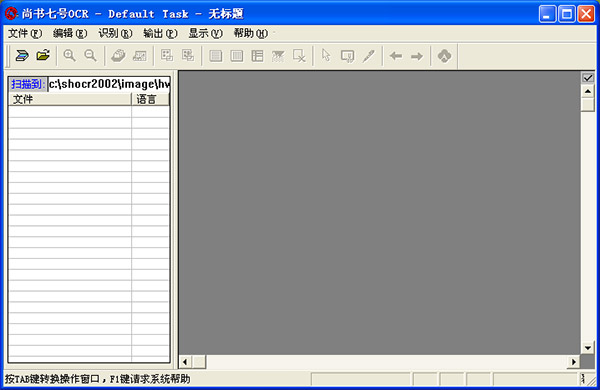Open the 输出(P) menu
Image resolution: width=600 pixels, height=390 pixels.
click(160, 34)
